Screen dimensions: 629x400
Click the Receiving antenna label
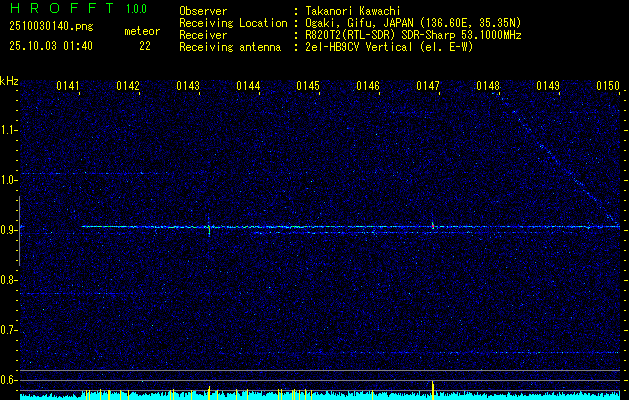tap(230, 47)
